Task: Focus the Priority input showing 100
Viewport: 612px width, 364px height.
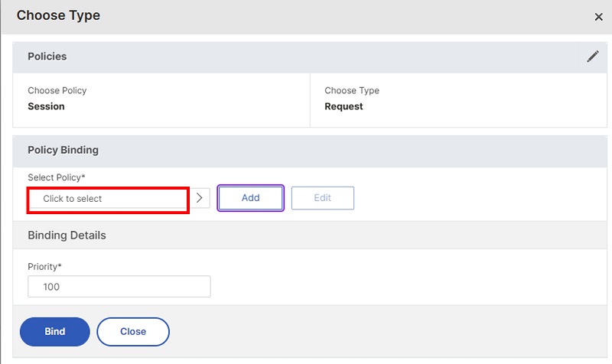Action: [119, 286]
